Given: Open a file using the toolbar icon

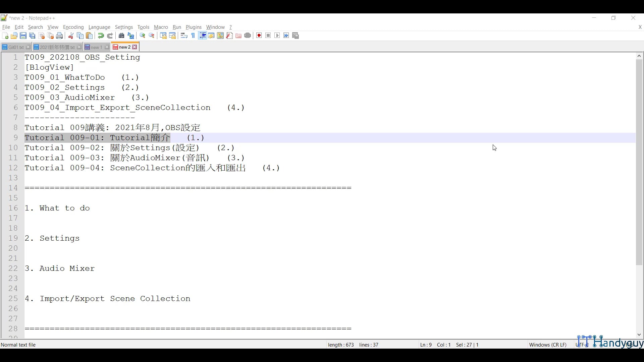Looking at the screenshot, I should [x=14, y=36].
